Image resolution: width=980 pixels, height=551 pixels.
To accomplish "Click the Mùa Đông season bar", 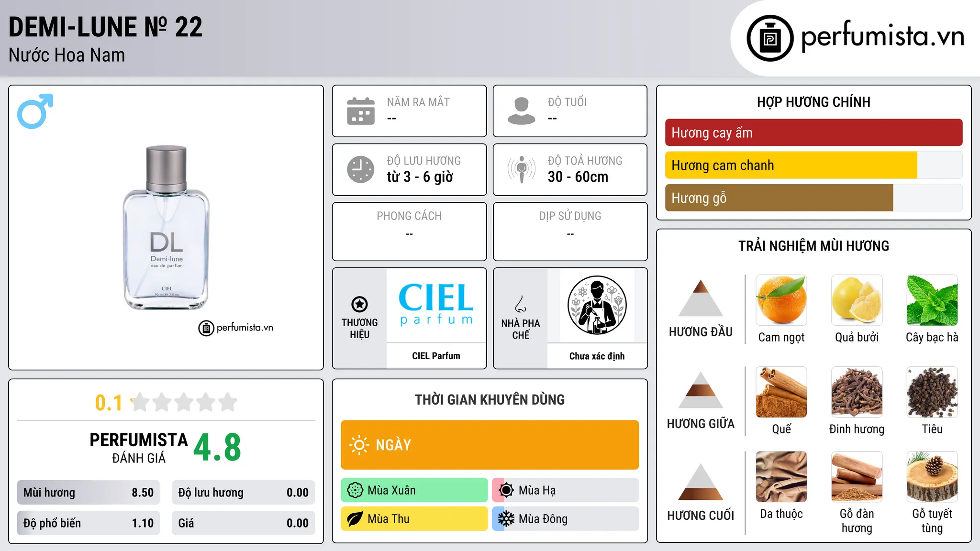I will pos(566,519).
